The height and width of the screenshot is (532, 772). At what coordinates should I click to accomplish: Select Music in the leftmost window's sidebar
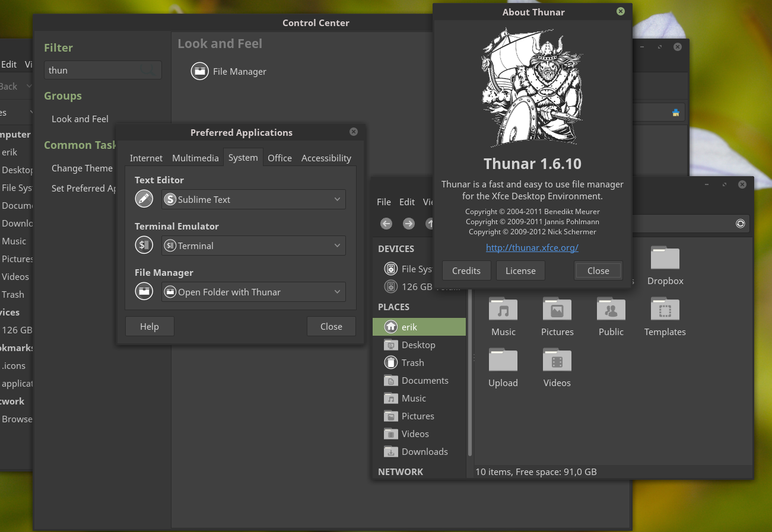tap(14, 241)
